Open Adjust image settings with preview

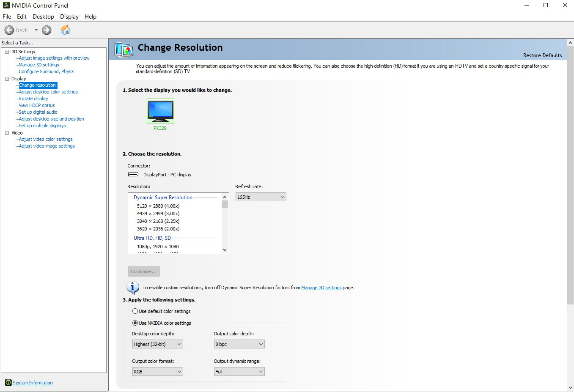(54, 58)
